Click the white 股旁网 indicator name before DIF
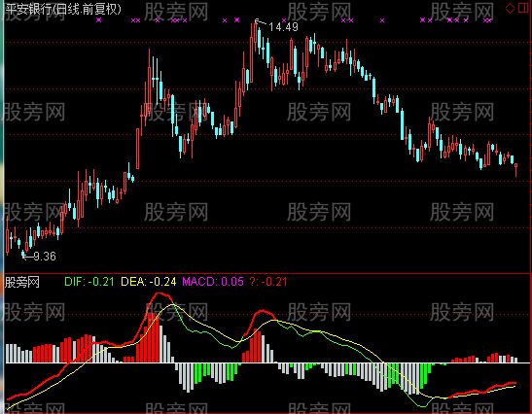 coord(22,282)
